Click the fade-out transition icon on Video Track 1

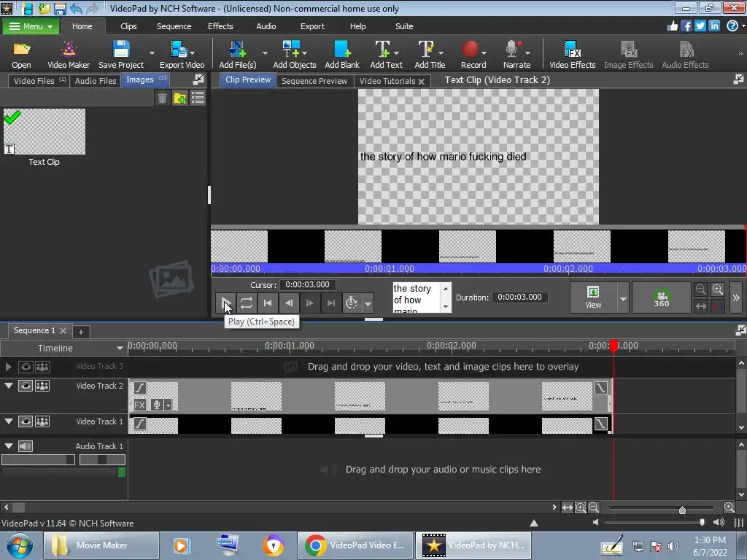point(601,424)
